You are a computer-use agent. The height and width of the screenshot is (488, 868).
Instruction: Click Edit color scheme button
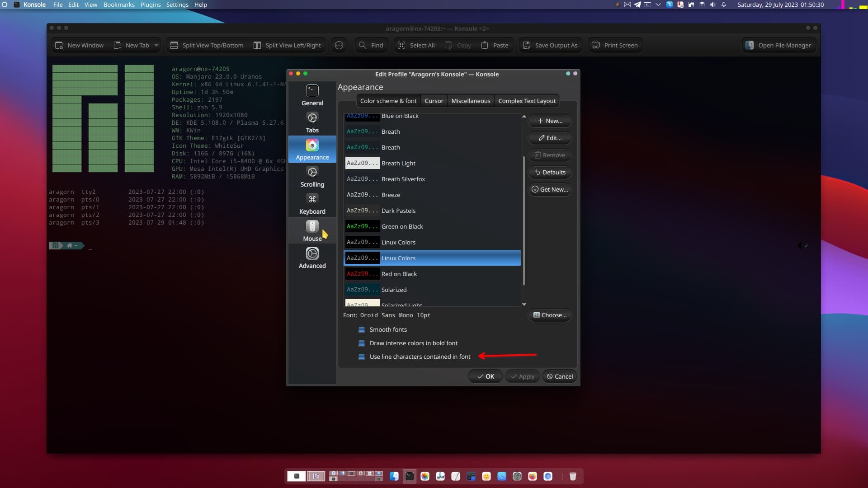[x=550, y=138]
